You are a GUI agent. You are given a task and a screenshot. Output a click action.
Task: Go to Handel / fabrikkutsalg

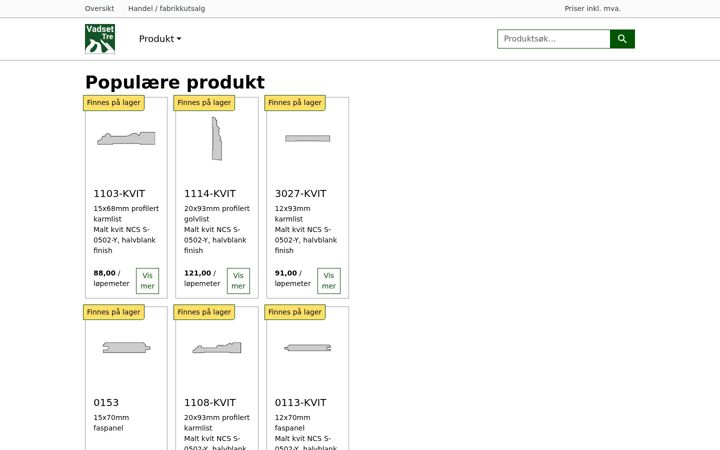click(167, 8)
